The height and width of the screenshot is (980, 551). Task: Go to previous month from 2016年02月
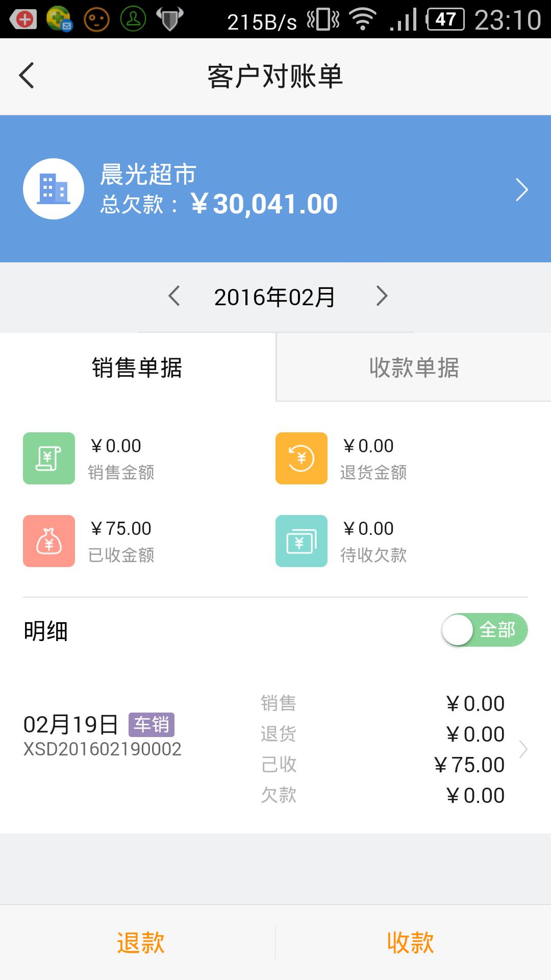(x=174, y=296)
